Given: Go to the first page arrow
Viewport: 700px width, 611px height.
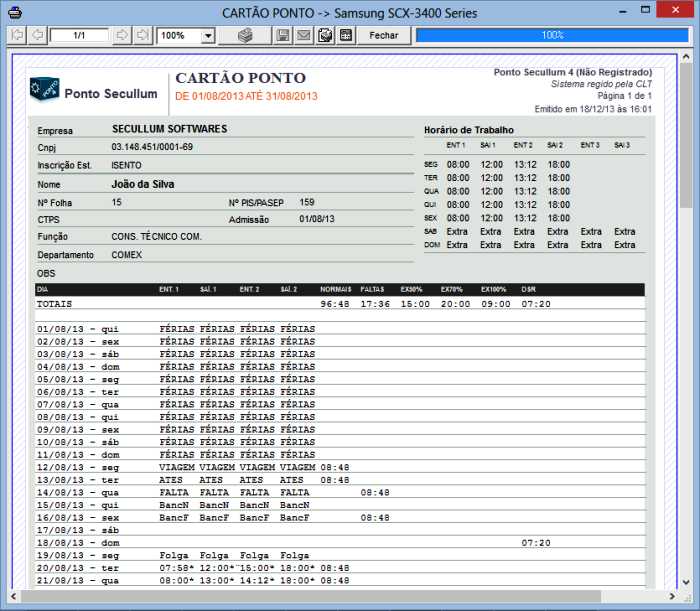Looking at the screenshot, I should tap(17, 35).
